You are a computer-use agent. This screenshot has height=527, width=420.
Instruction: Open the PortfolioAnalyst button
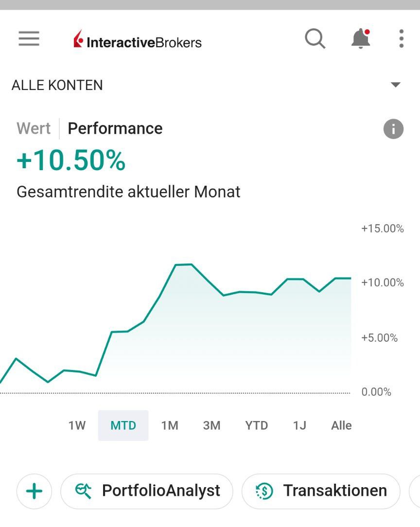click(x=147, y=491)
